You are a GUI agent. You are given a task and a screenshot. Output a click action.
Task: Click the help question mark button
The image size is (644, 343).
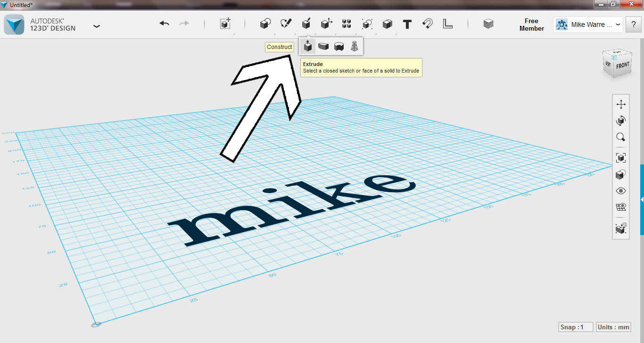coord(633,24)
